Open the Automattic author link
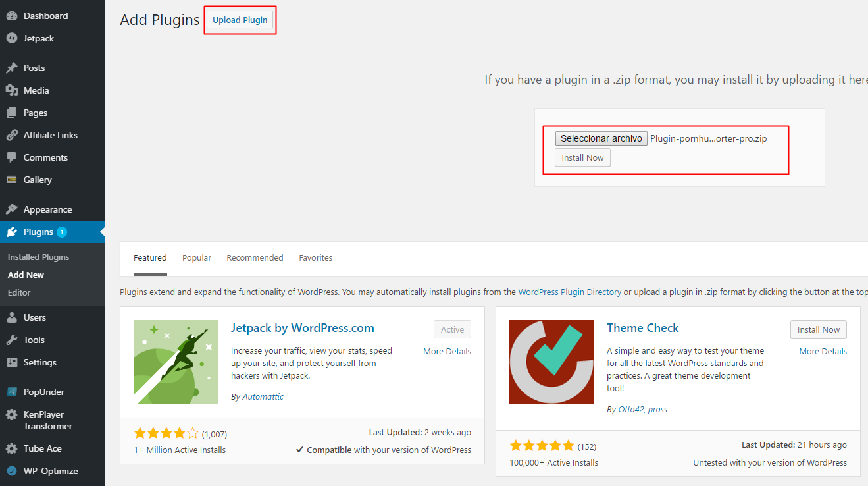This screenshot has height=486, width=868. 263,397
